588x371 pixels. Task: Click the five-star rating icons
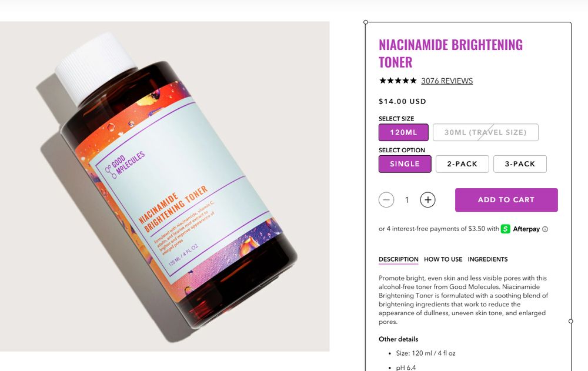(398, 81)
